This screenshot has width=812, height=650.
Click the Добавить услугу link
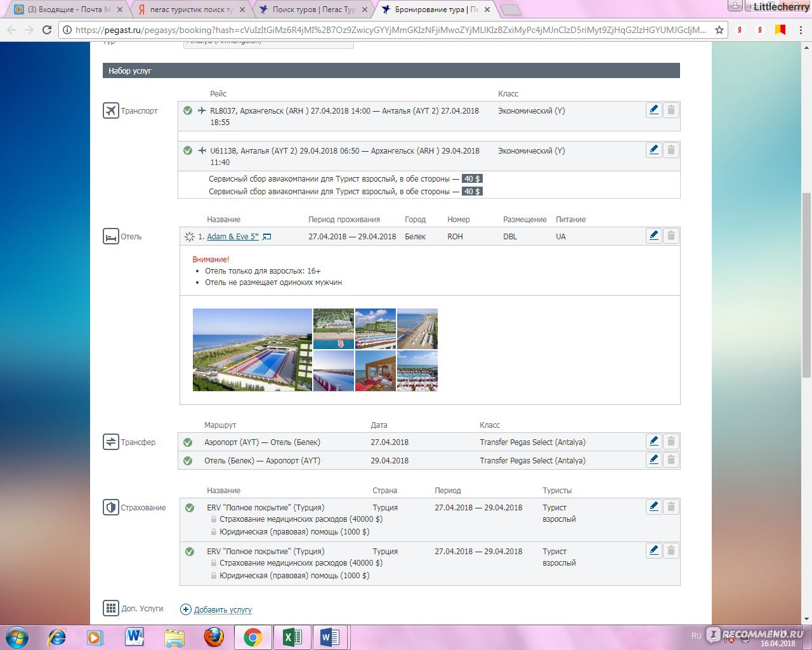223,609
